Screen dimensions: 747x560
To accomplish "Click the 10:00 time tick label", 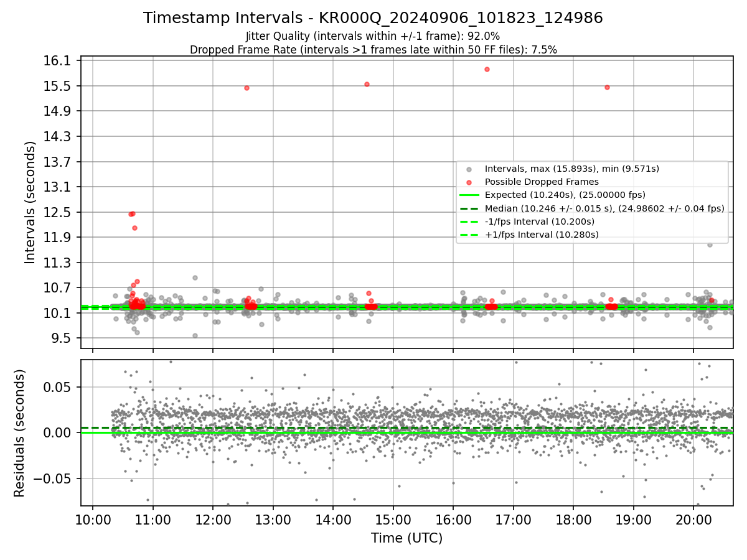I will [93, 521].
